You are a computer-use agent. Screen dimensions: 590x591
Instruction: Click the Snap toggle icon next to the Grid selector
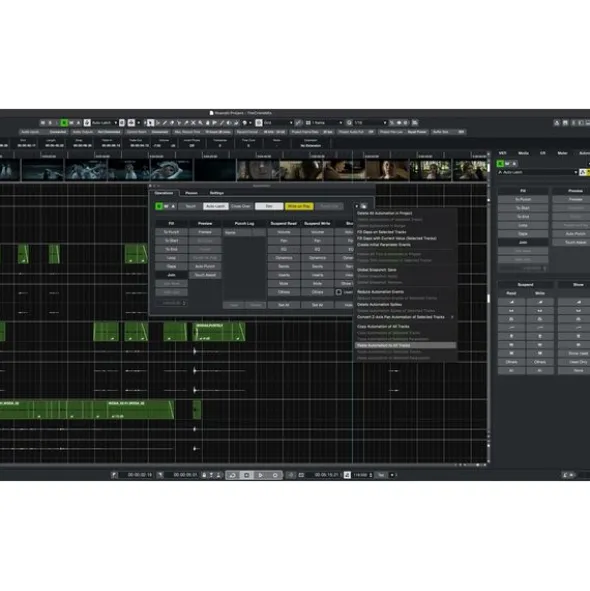click(259, 123)
